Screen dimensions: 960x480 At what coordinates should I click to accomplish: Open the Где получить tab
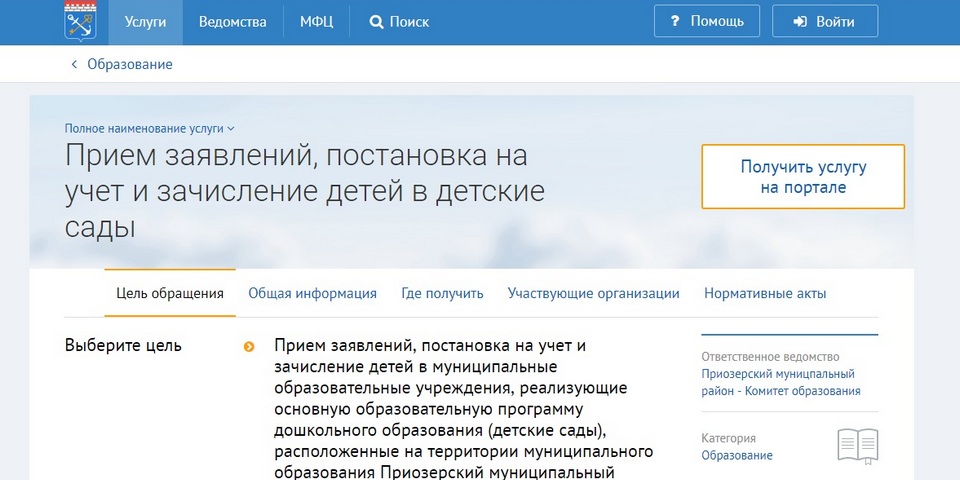(442, 293)
